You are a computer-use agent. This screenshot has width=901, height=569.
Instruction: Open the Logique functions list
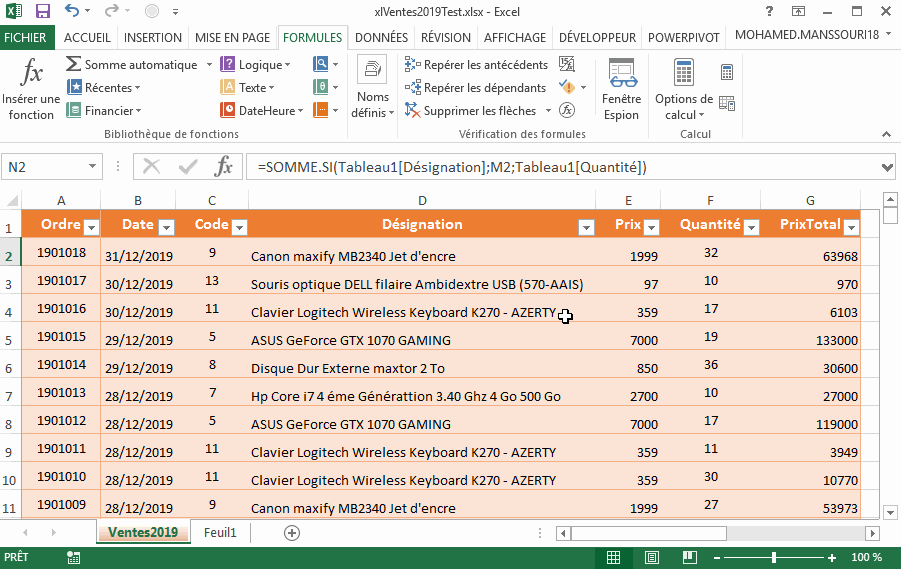tap(256, 64)
